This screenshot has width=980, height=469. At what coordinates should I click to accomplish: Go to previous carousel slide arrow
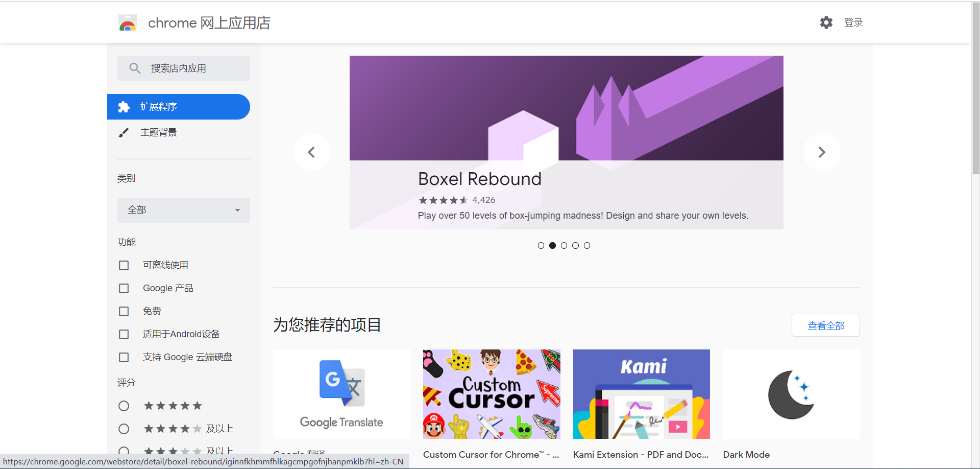[311, 152]
